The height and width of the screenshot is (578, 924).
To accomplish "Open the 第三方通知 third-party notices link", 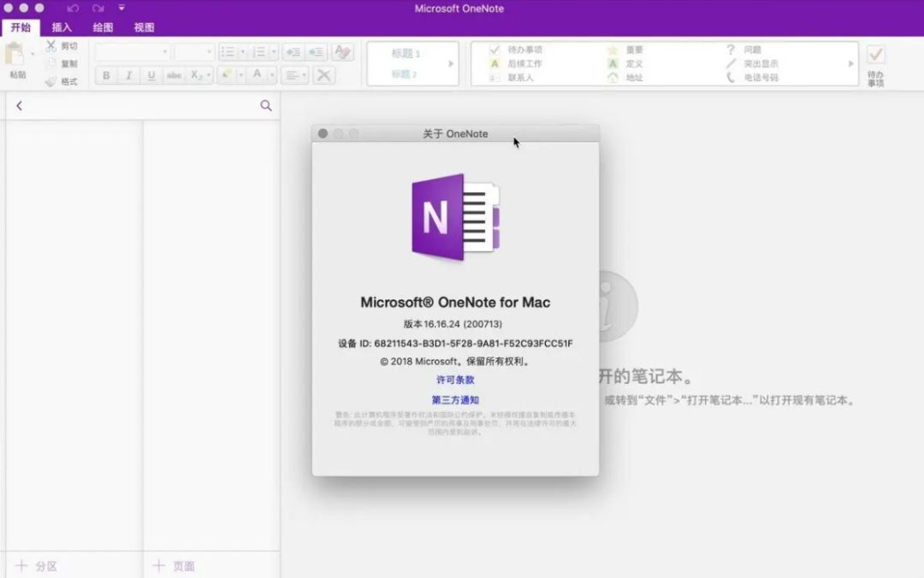I will (x=455, y=400).
